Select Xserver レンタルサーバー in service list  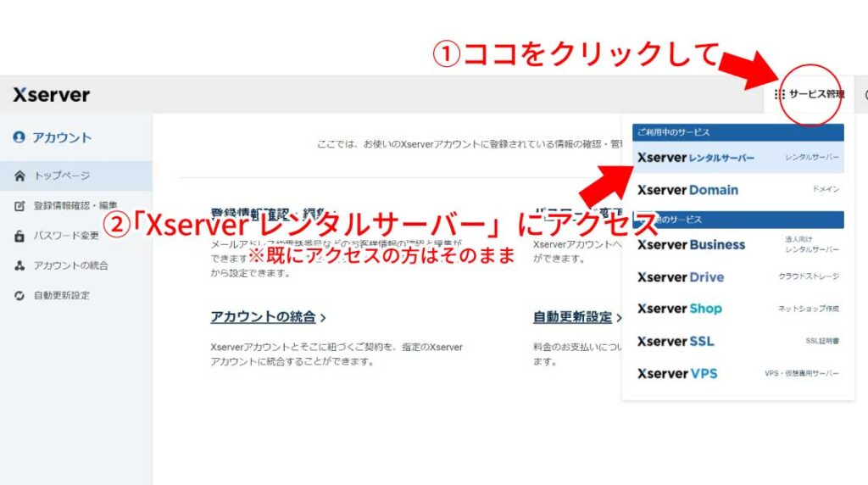tap(738, 157)
